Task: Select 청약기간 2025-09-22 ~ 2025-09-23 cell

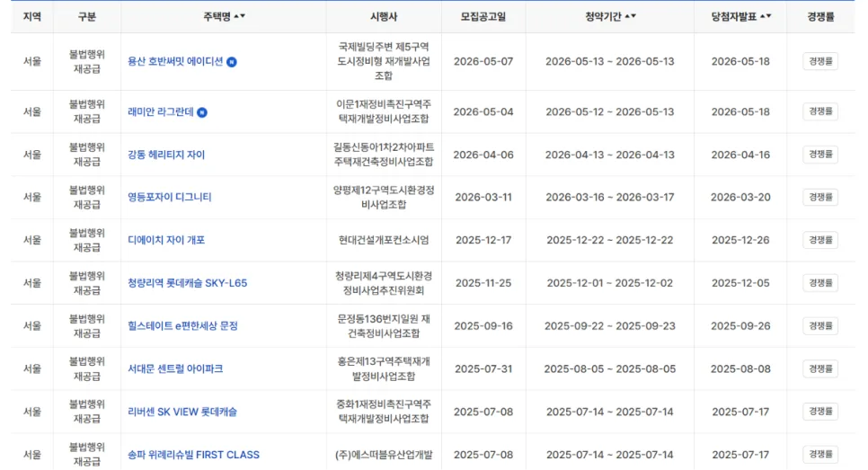Action: pos(609,325)
